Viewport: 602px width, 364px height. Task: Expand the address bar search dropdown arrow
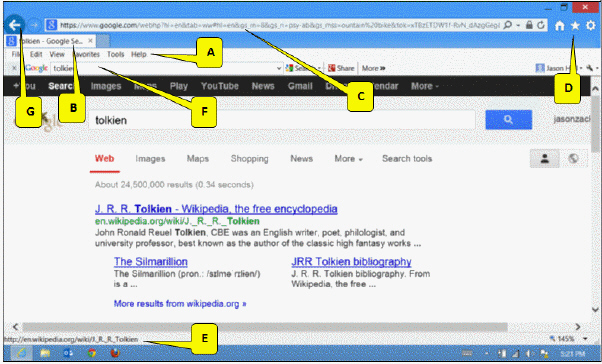(x=518, y=26)
